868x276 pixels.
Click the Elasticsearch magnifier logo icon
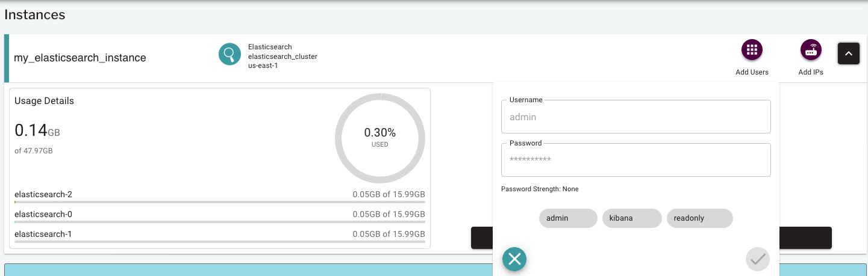pos(229,55)
